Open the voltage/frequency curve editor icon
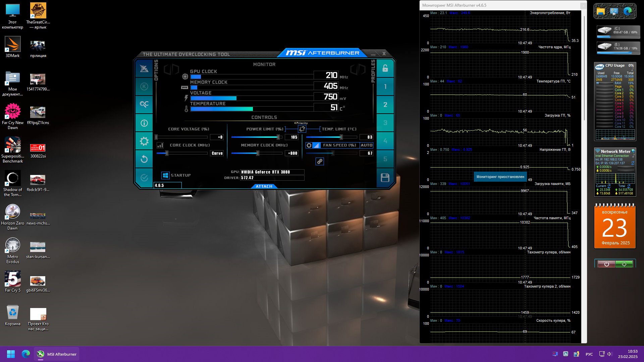Viewport: 644px width, 362px height. (x=160, y=145)
